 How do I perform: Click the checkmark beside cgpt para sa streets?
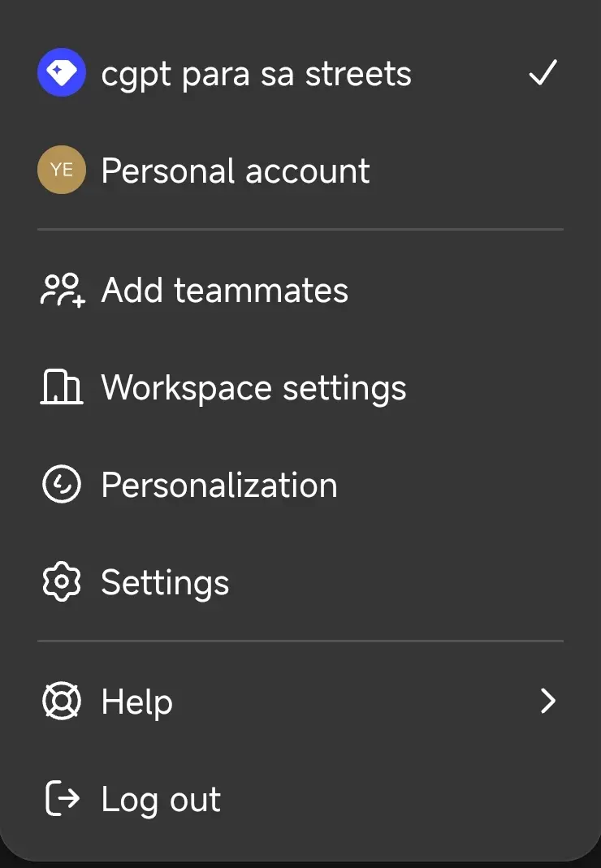(543, 72)
